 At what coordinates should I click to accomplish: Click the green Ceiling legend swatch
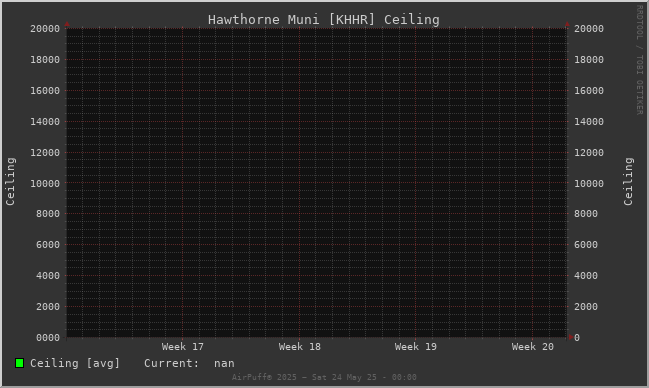19,363
